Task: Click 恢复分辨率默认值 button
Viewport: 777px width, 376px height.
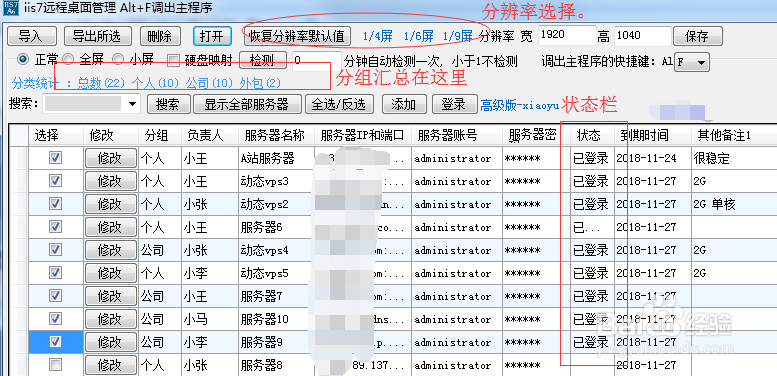Action: click(297, 36)
